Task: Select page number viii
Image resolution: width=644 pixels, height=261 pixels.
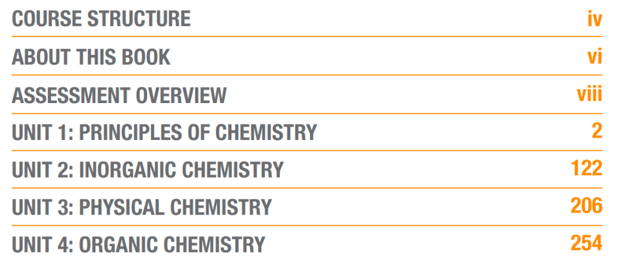Action: [590, 94]
